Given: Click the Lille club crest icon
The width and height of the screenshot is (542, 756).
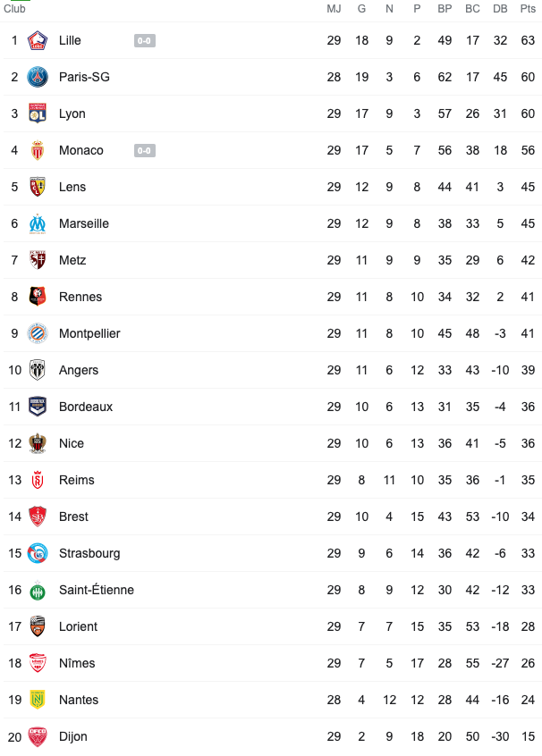Looking at the screenshot, I should 38,40.
